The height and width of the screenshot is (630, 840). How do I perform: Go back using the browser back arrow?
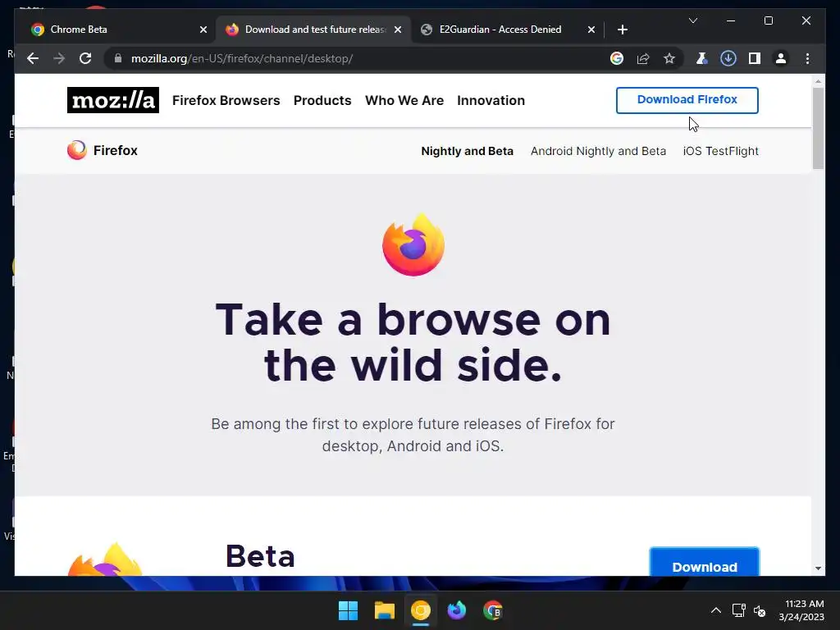pos(33,58)
